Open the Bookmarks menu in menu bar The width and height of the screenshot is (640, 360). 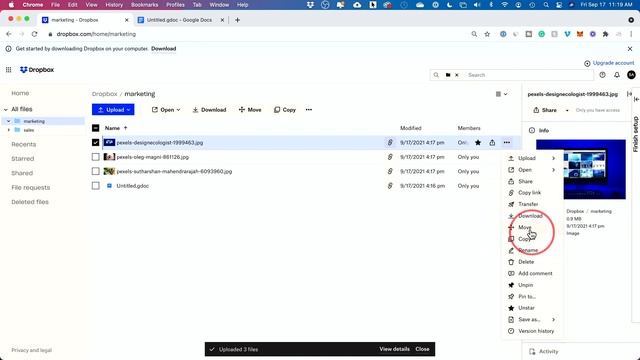[x=144, y=5]
